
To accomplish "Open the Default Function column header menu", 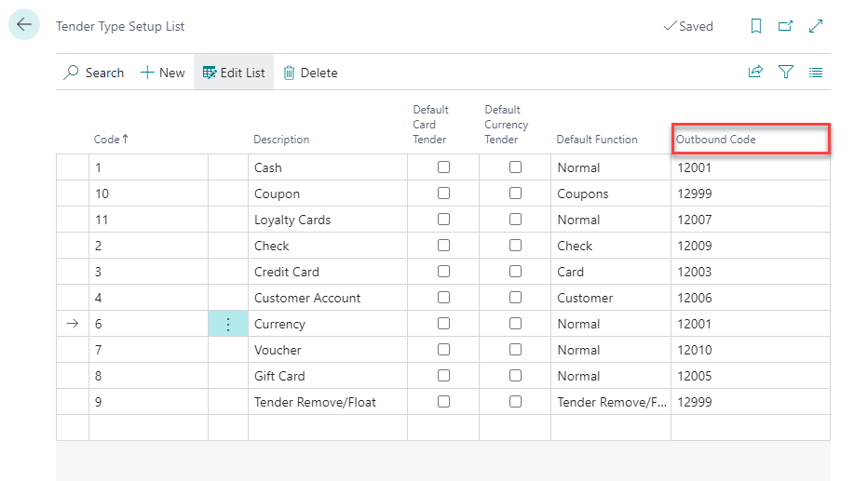I will click(597, 140).
